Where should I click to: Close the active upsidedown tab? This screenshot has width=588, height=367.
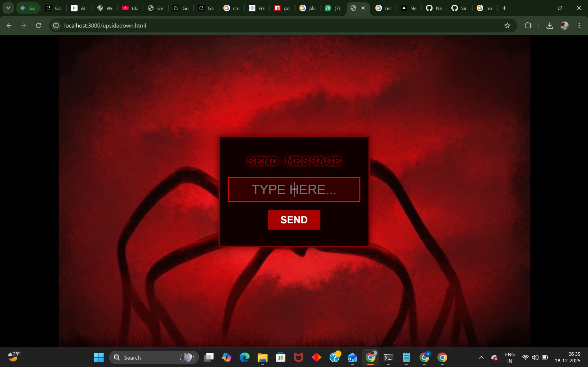[363, 8]
